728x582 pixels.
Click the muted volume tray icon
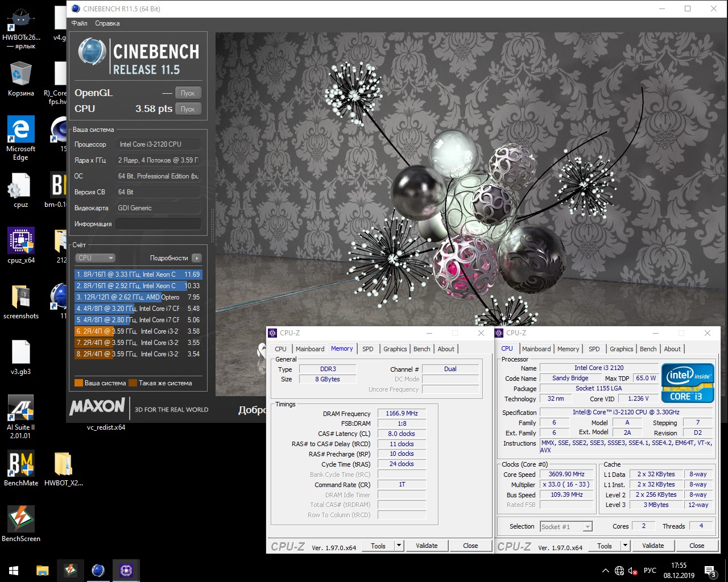click(x=632, y=571)
